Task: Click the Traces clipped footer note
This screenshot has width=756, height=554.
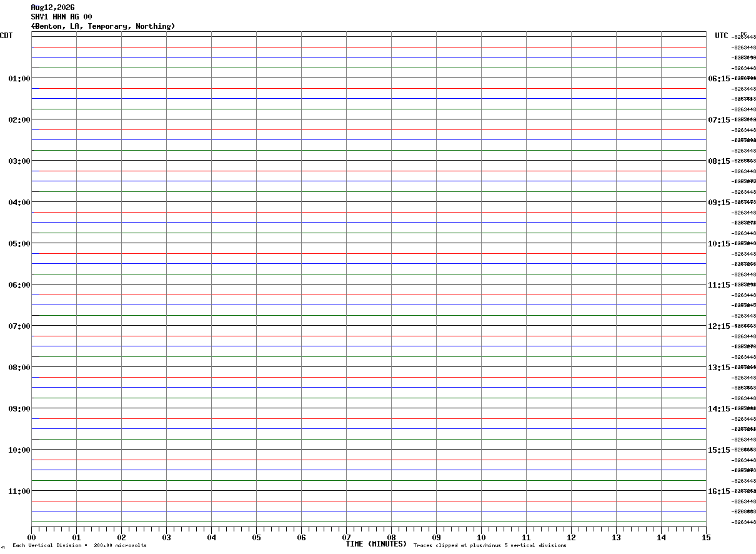Action: tap(490, 545)
